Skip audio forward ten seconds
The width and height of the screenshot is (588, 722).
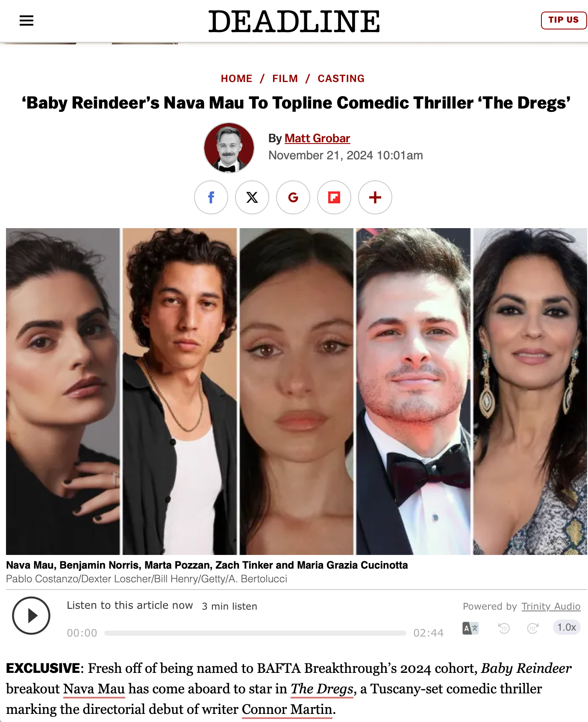(x=532, y=628)
